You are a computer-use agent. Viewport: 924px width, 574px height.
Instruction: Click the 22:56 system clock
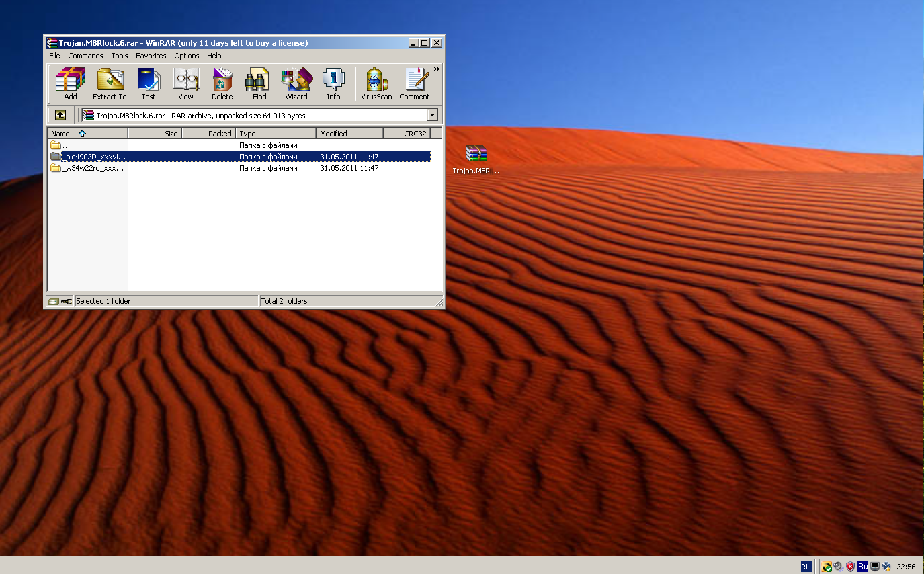[x=906, y=567]
